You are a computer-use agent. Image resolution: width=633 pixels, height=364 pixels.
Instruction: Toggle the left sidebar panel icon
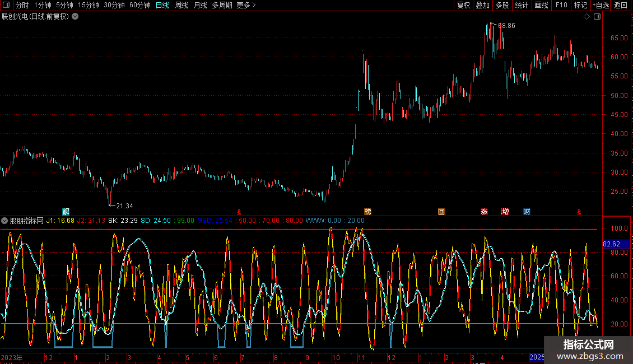[6, 5]
